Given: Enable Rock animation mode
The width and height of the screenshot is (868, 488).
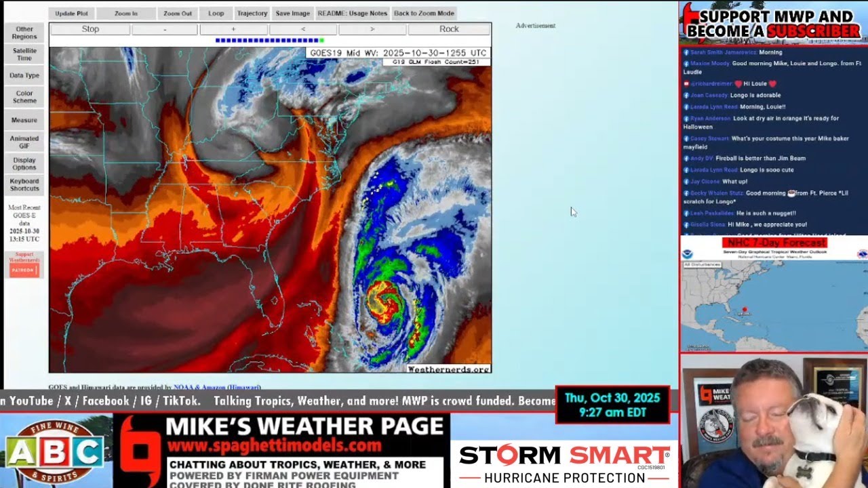Looking at the screenshot, I should (x=449, y=29).
